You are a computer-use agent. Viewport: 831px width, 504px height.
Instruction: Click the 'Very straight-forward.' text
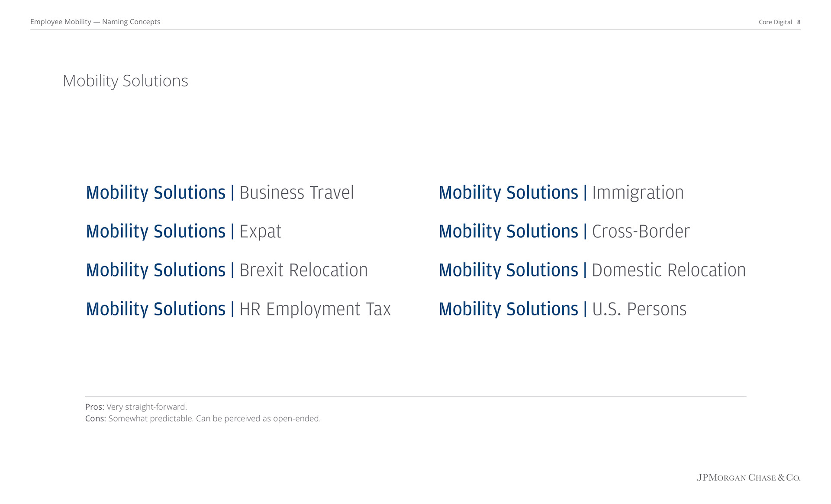pos(147,407)
